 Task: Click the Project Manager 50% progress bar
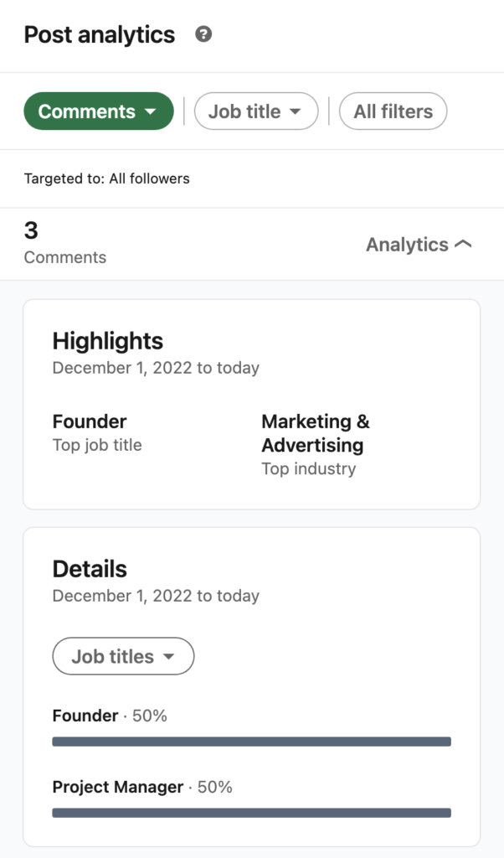pos(251,813)
